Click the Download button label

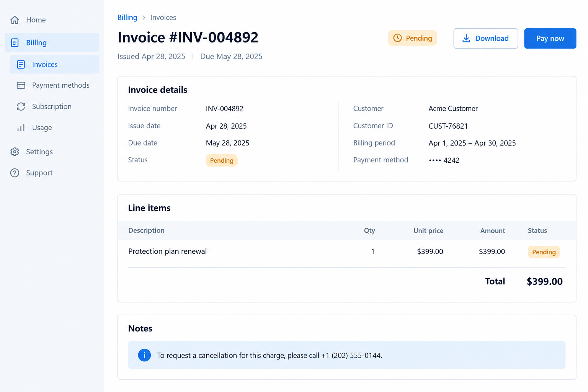[492, 38]
